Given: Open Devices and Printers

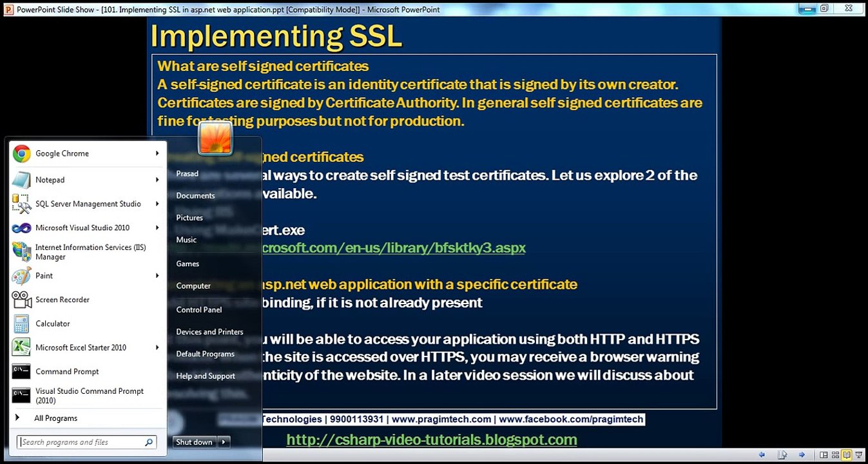Looking at the screenshot, I should coord(209,332).
